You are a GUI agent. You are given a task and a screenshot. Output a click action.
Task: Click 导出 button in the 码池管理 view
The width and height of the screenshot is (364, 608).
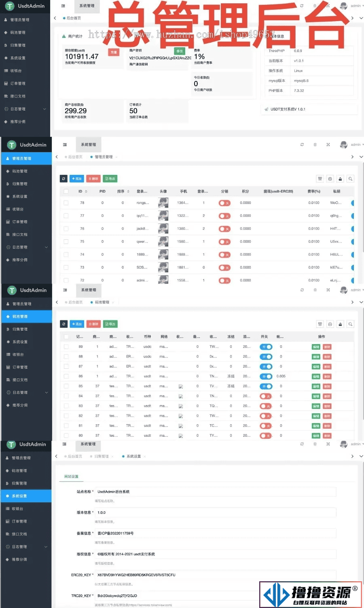(110, 324)
